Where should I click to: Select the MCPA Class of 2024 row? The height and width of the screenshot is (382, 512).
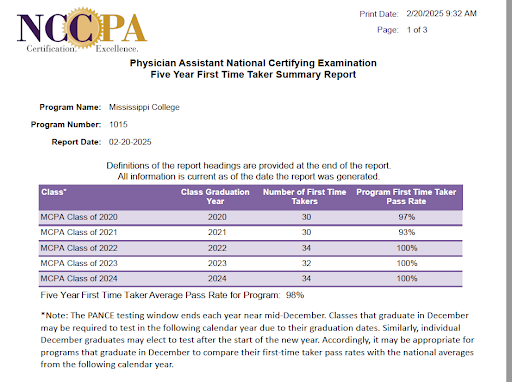251,279
